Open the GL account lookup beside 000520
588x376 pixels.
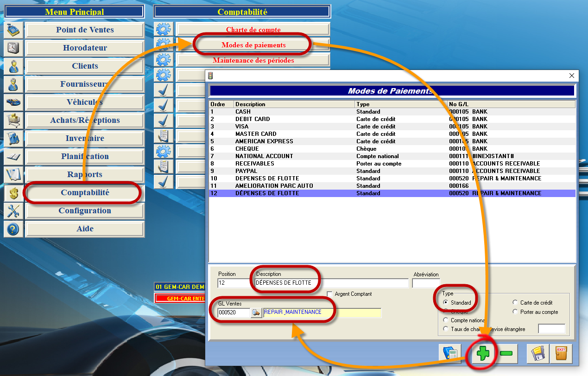pyautogui.click(x=256, y=313)
